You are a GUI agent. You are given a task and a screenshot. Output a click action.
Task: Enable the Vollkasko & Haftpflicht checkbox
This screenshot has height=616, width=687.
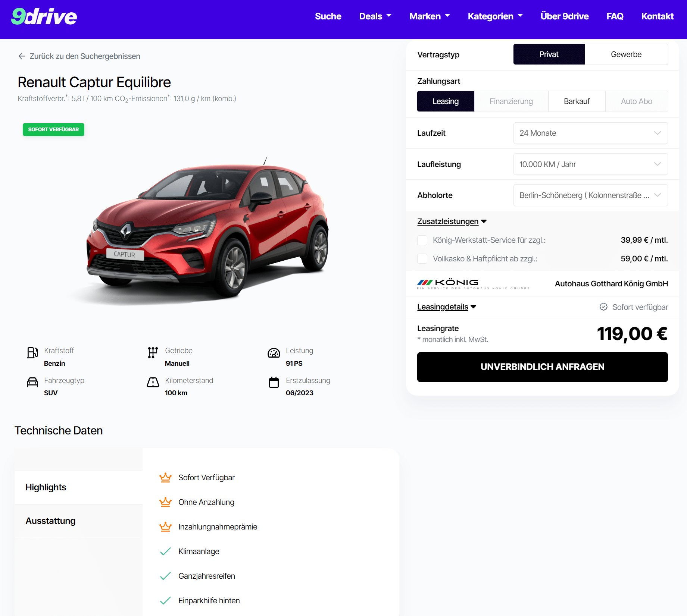(x=422, y=259)
